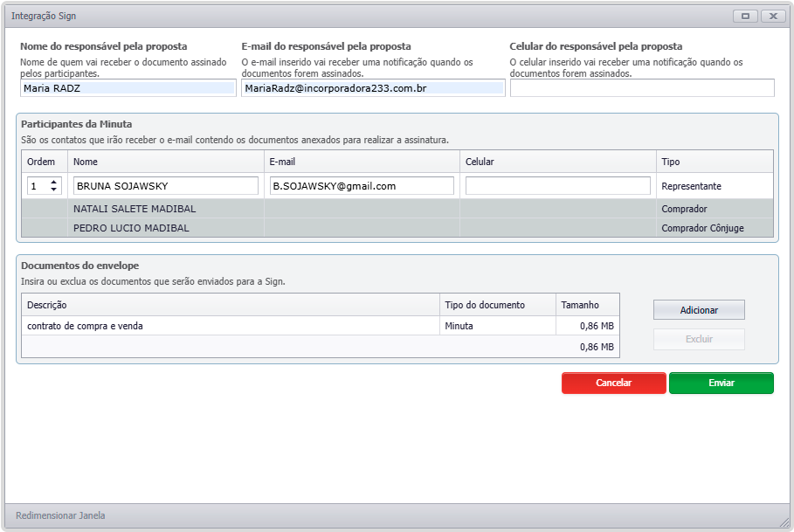Click the Adicionar button
This screenshot has width=794, height=532.
tap(699, 310)
